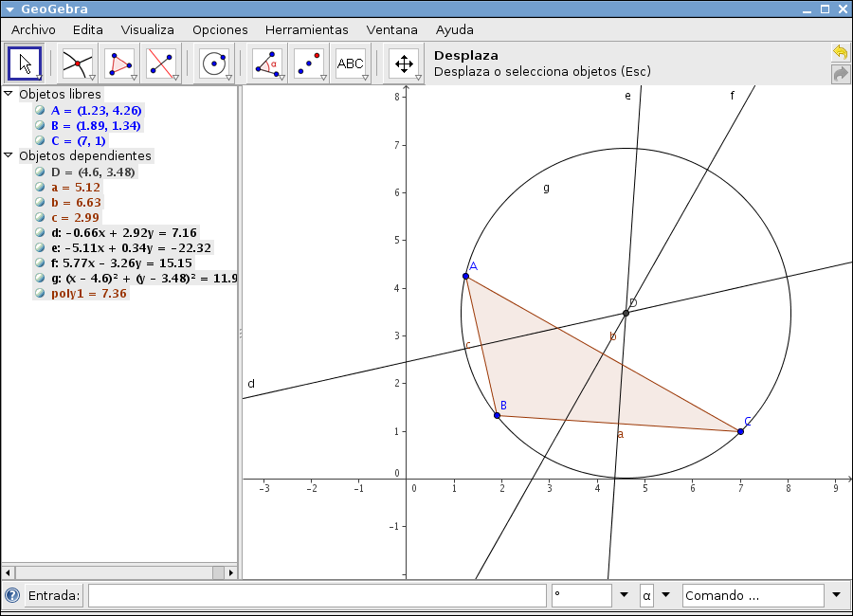Open the Visualiza menu
Screen dimensions: 853x616
click(147, 29)
